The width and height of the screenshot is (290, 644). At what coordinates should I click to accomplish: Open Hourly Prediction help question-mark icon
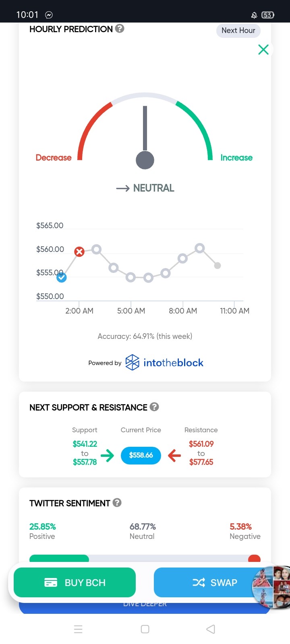(x=120, y=29)
